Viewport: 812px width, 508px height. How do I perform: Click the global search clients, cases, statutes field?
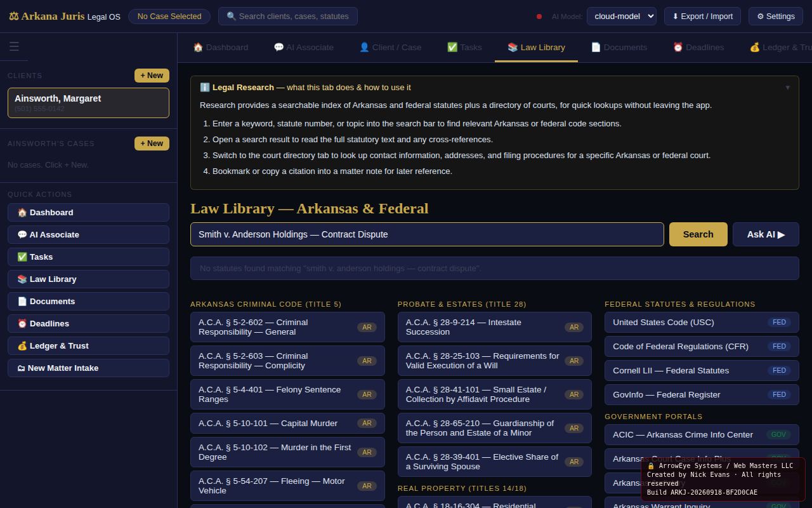[x=288, y=16]
